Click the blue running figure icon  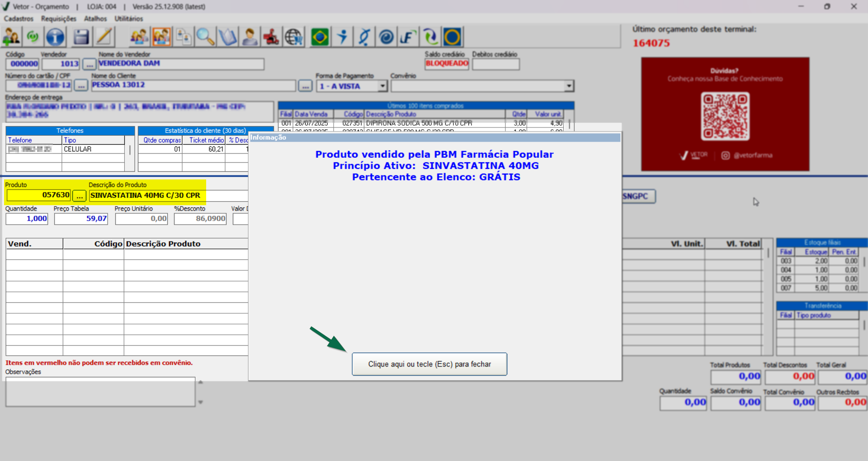coord(342,37)
